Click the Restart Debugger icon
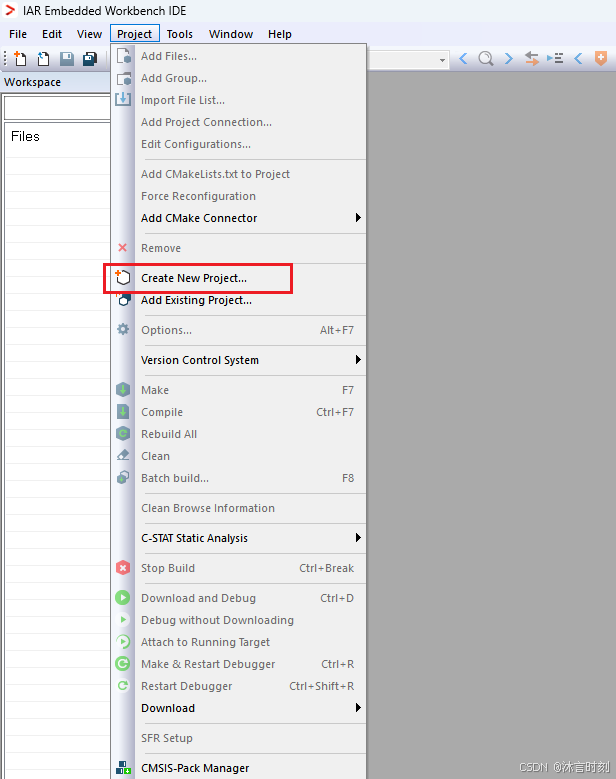The height and width of the screenshot is (779, 616). pyautogui.click(x=123, y=686)
